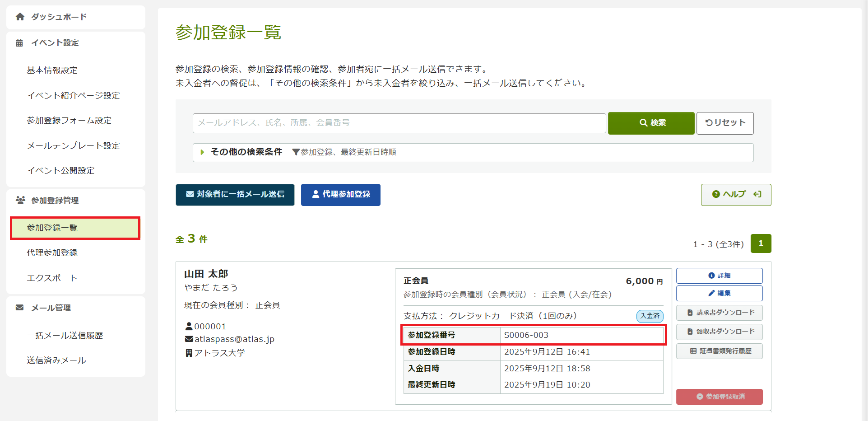Click the envelope icon beside メール管理
The image size is (868, 421).
19,308
